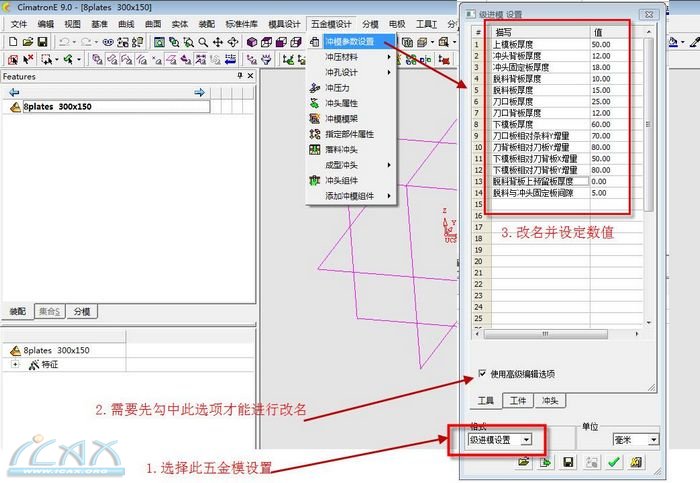Create a new file with the New icon

coord(13,42)
